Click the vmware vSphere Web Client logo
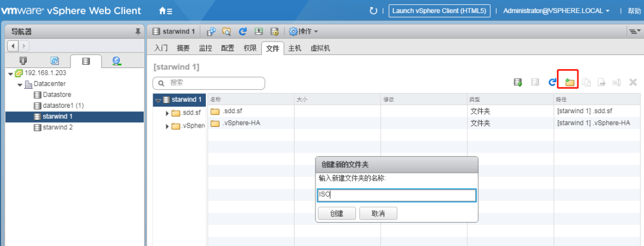This screenshot has height=246, width=644. pos(70,11)
